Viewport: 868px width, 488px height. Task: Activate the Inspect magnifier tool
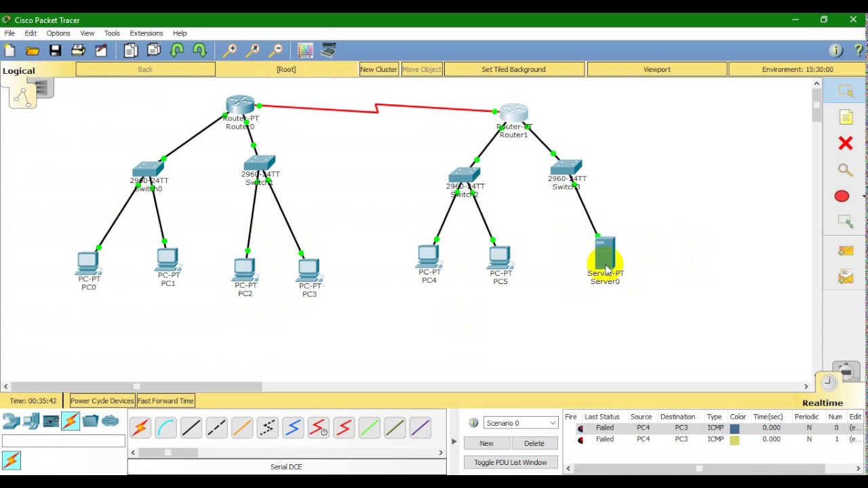845,170
